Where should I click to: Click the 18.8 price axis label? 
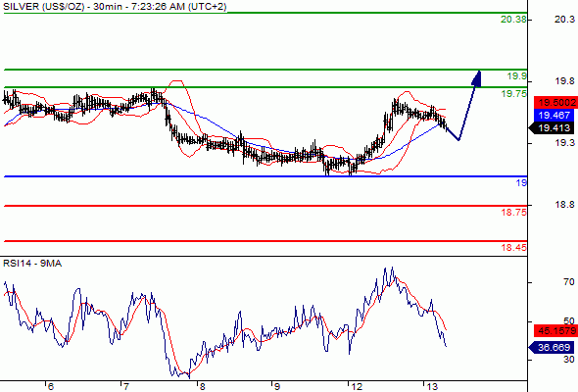564,204
